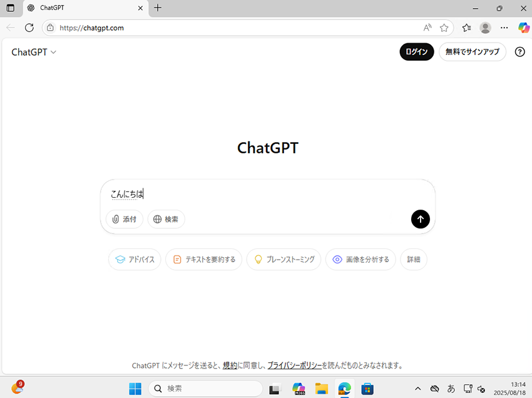
Task: Open the プライバシーポリシー link
Action: click(294, 365)
